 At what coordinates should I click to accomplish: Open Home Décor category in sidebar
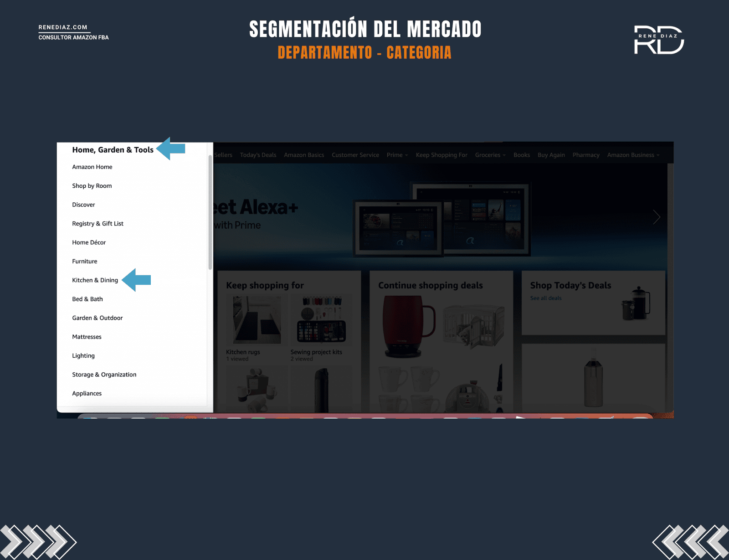pos(89,242)
